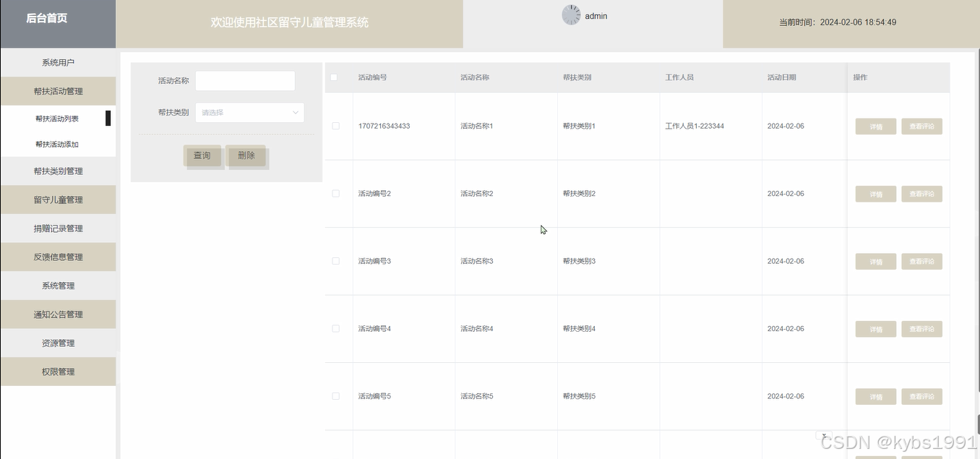Click 详情 for 活动名称1 row
980x459 pixels.
[876, 126]
